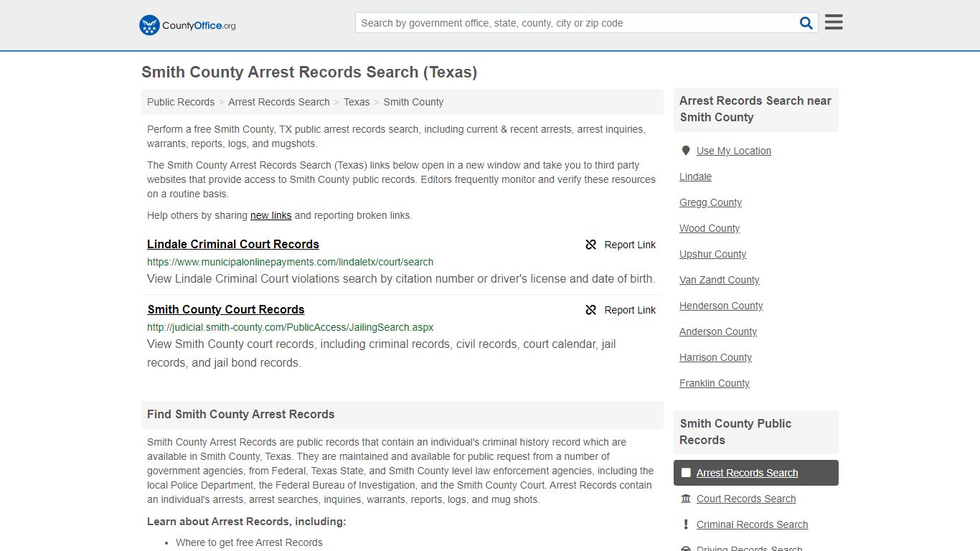
Task: Select the Smith County breadcrumb
Action: pyautogui.click(x=413, y=102)
